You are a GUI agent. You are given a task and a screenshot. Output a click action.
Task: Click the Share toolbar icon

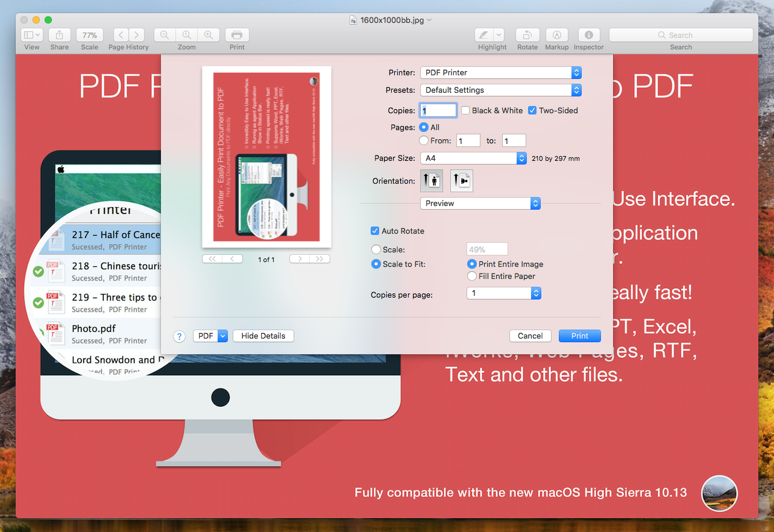60,35
